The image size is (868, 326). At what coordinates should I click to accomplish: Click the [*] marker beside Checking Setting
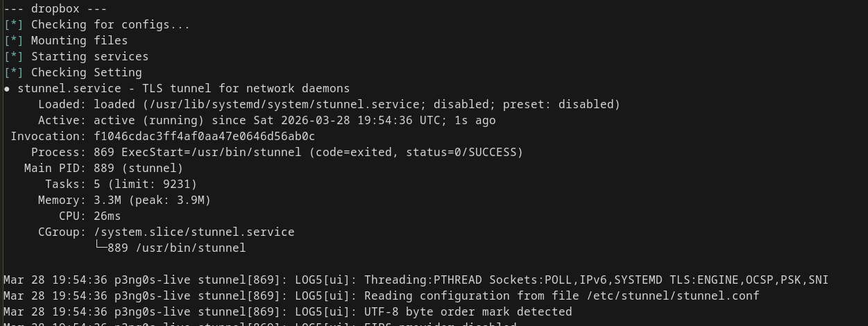pos(14,73)
